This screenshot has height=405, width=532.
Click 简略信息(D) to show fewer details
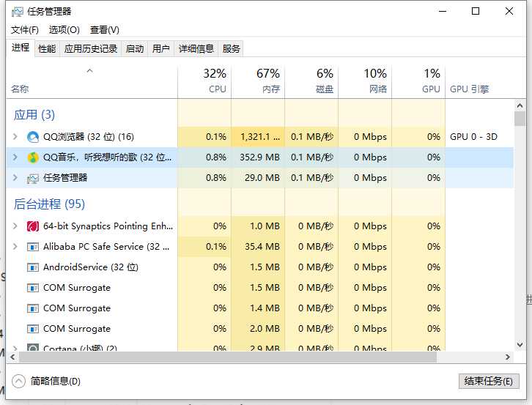click(x=55, y=382)
